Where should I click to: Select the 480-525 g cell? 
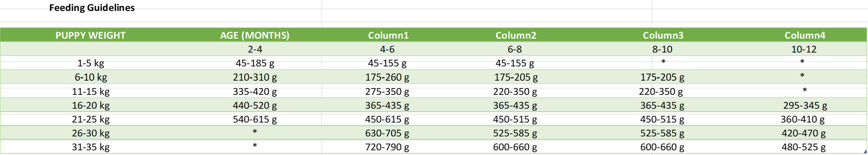click(x=804, y=147)
